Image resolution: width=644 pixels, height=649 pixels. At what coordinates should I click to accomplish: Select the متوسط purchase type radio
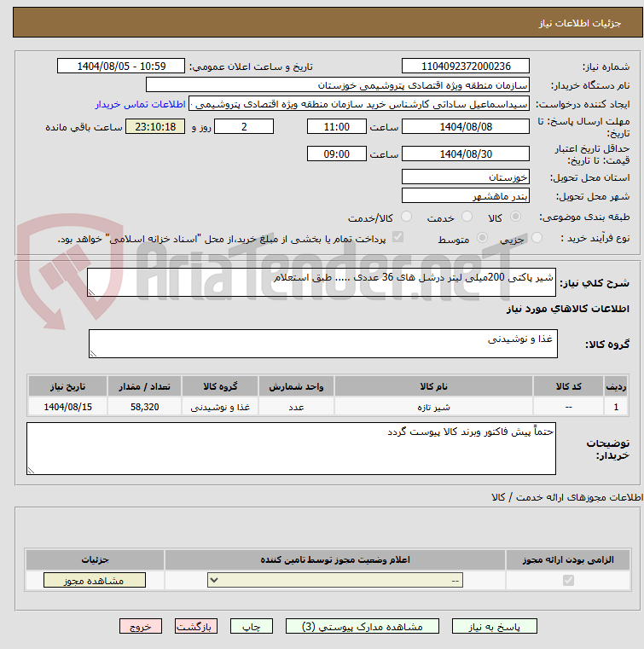pyautogui.click(x=482, y=238)
